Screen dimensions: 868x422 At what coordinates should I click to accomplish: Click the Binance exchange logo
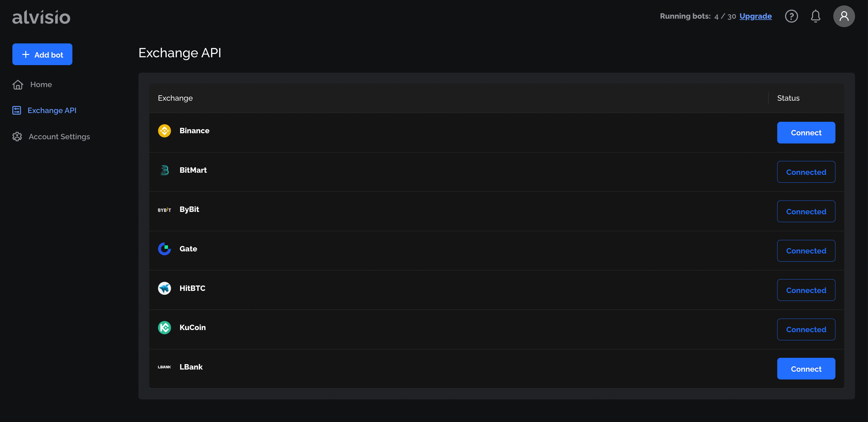[164, 131]
